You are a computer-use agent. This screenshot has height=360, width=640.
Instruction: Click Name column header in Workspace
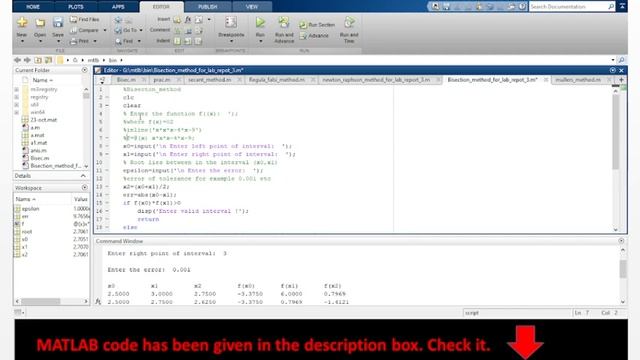(25, 199)
